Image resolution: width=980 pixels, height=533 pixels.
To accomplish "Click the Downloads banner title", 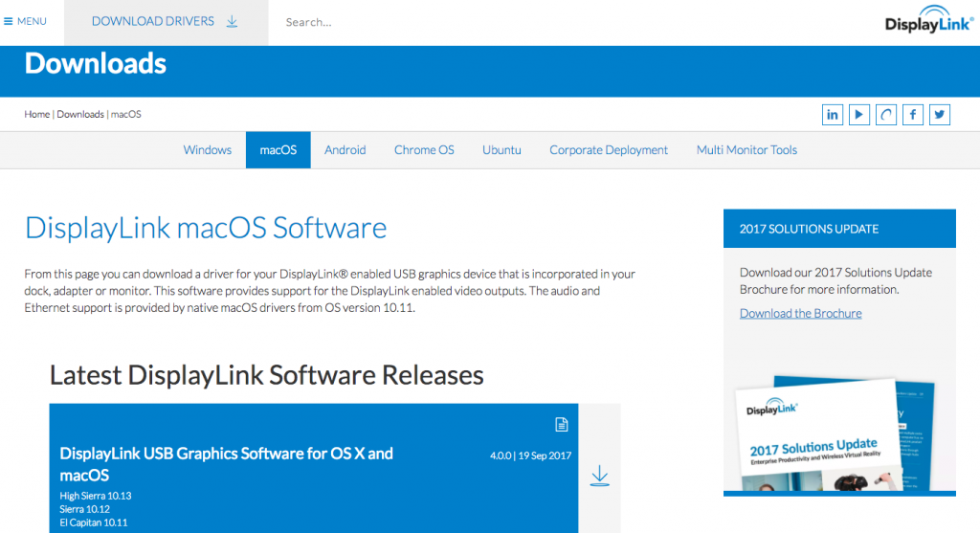I will pyautogui.click(x=96, y=63).
